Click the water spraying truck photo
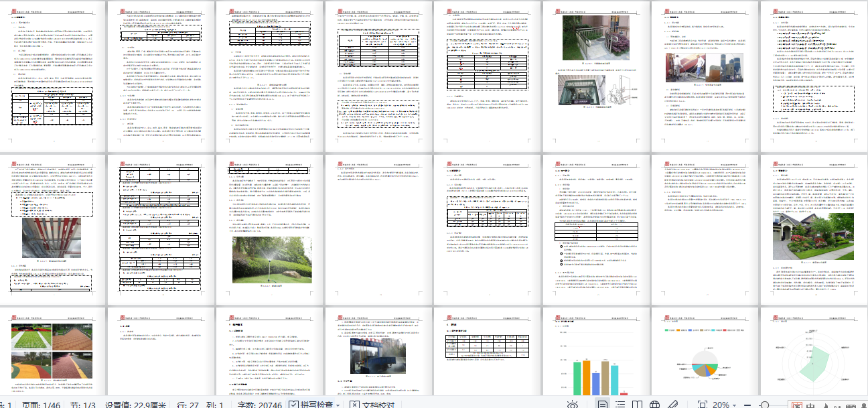Viewport: 868px width, 408px height. point(378,355)
